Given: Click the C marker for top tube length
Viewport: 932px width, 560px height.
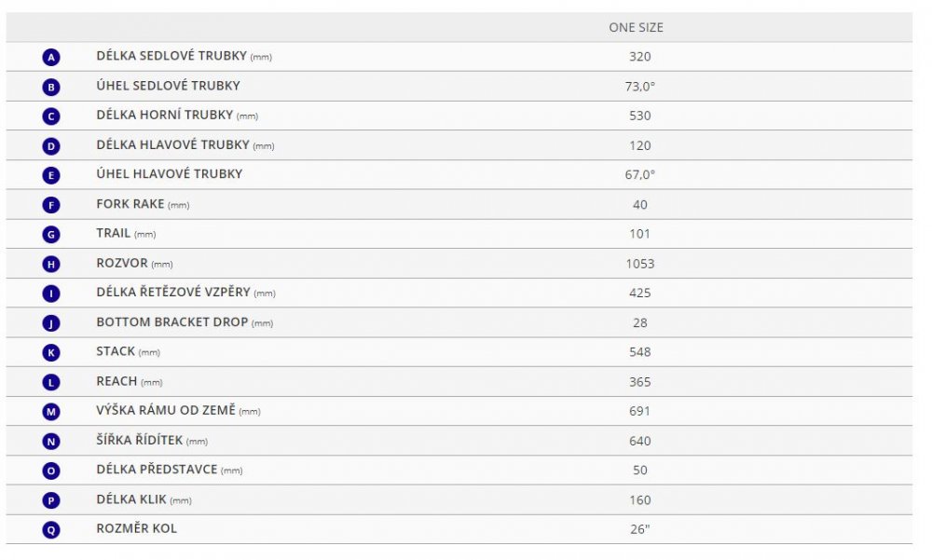Looking at the screenshot, I should tap(51, 116).
